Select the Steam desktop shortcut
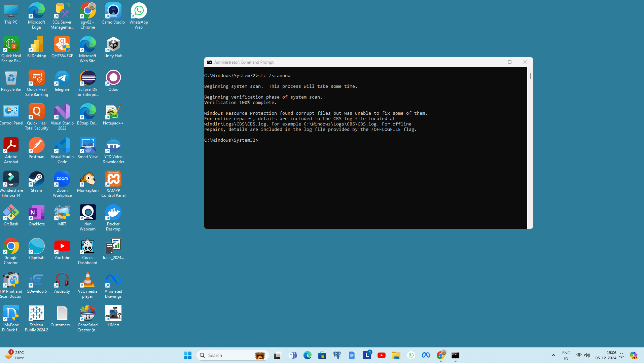The image size is (644, 363). [x=36, y=182]
